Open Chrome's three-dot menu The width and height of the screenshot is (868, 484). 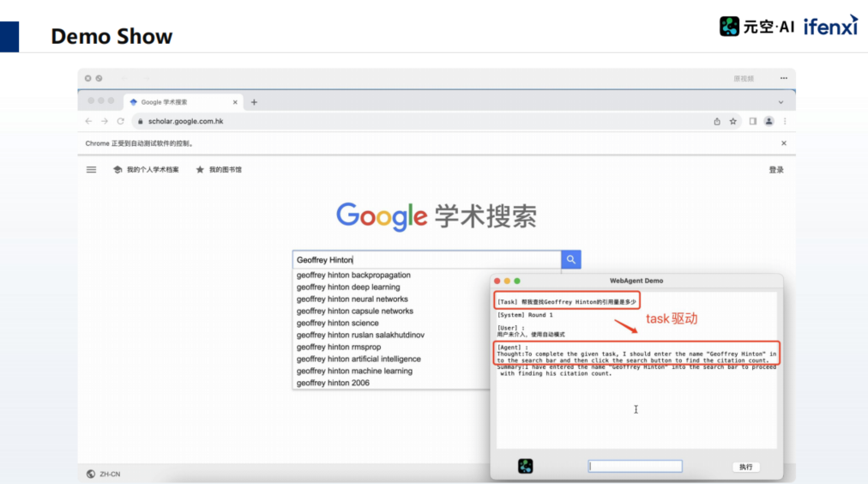coord(785,121)
